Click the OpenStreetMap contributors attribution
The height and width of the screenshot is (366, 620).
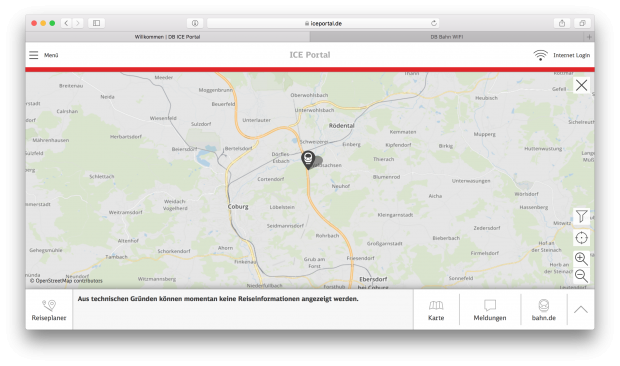coord(66,281)
